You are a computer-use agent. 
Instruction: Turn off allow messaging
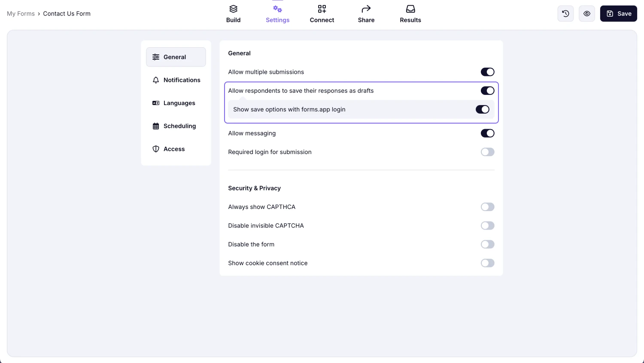487,133
